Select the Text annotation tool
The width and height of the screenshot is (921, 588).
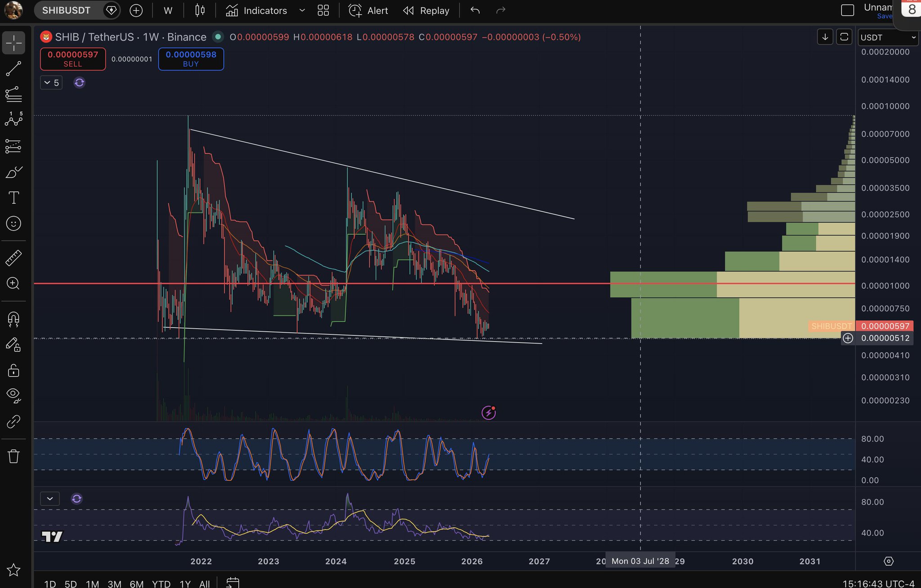13,198
